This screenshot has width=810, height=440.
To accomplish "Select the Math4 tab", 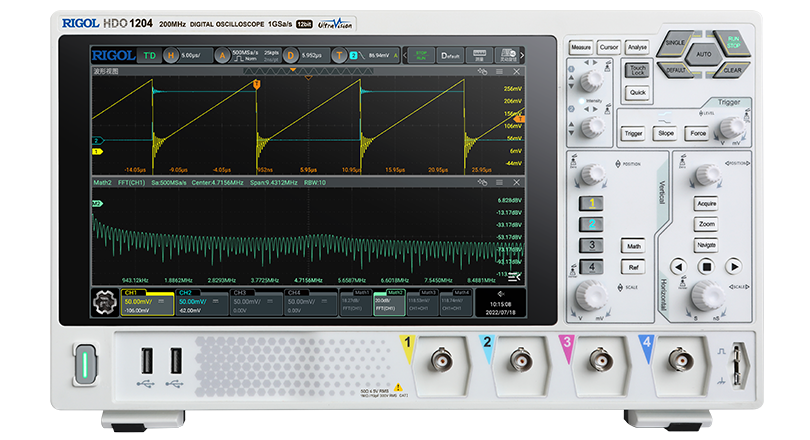I will pos(456,302).
